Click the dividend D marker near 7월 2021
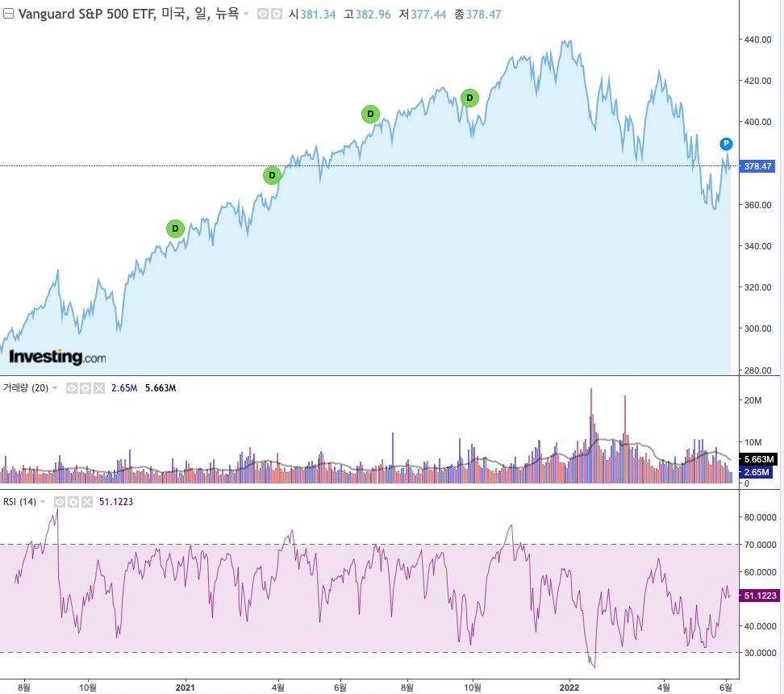 [x=370, y=114]
